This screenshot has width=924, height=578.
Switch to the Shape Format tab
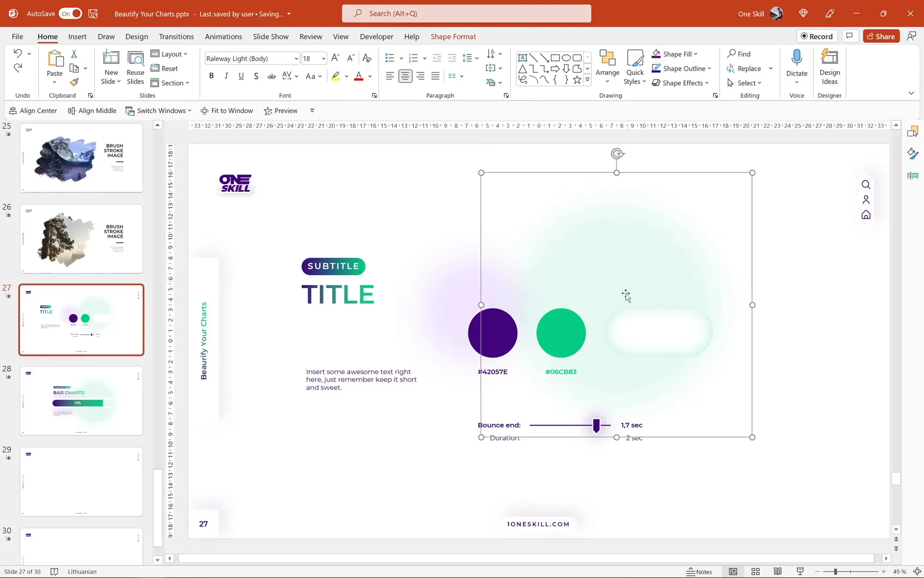tap(453, 36)
